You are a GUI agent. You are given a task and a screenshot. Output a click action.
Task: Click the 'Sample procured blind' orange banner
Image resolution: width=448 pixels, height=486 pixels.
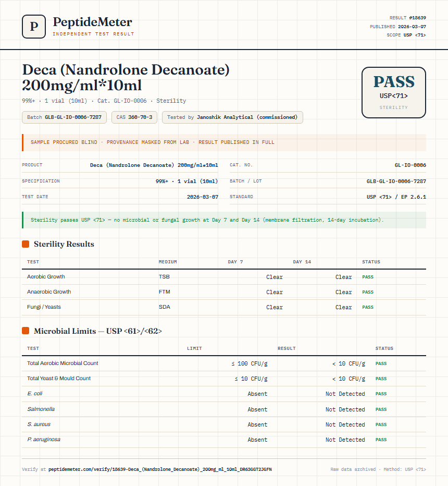click(224, 142)
